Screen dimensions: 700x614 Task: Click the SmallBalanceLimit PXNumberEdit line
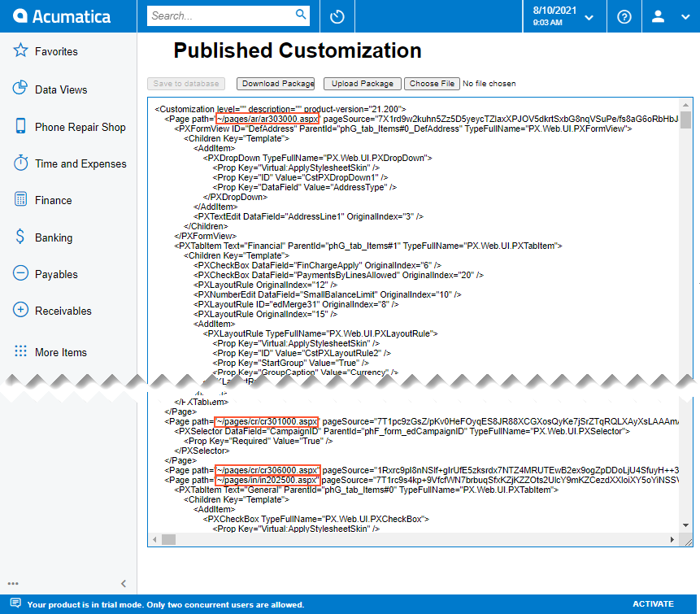[x=327, y=294]
